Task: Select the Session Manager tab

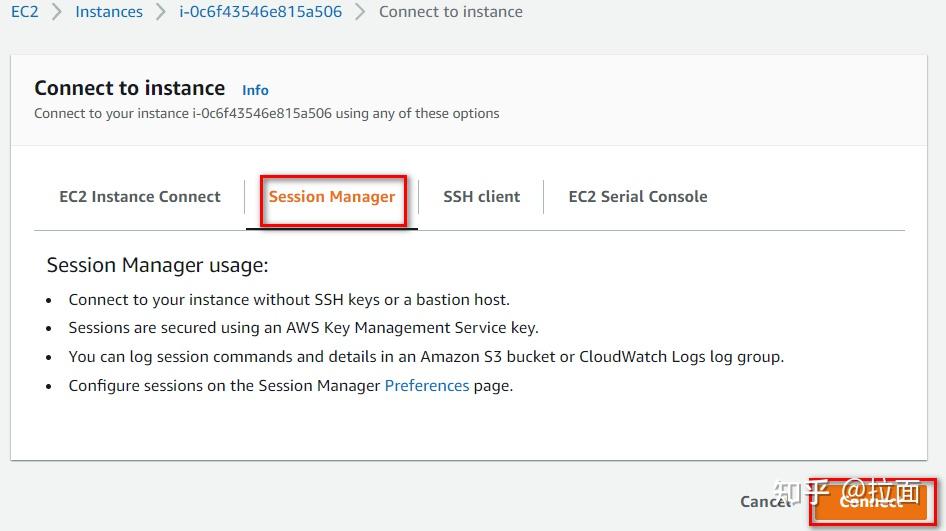Action: (332, 197)
